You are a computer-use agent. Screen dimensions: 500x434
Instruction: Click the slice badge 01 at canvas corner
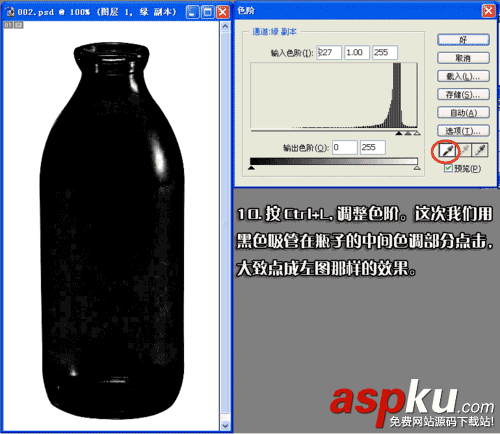click(x=8, y=25)
